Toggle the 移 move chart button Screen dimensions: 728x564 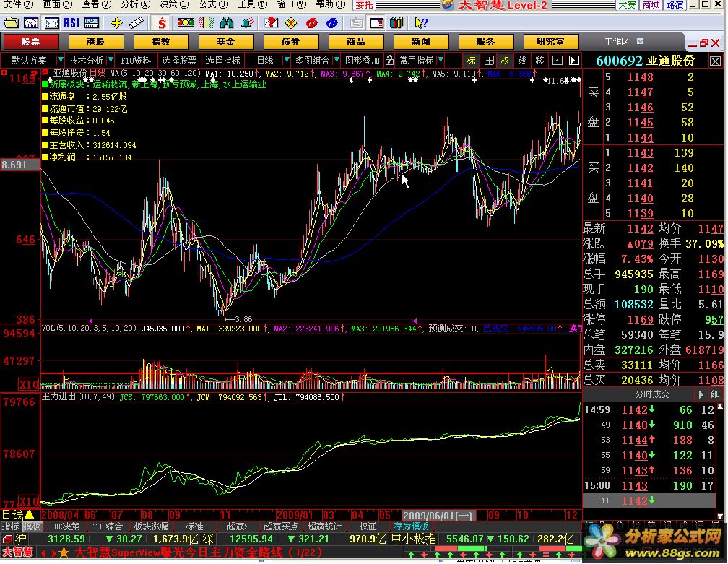[x=539, y=61]
